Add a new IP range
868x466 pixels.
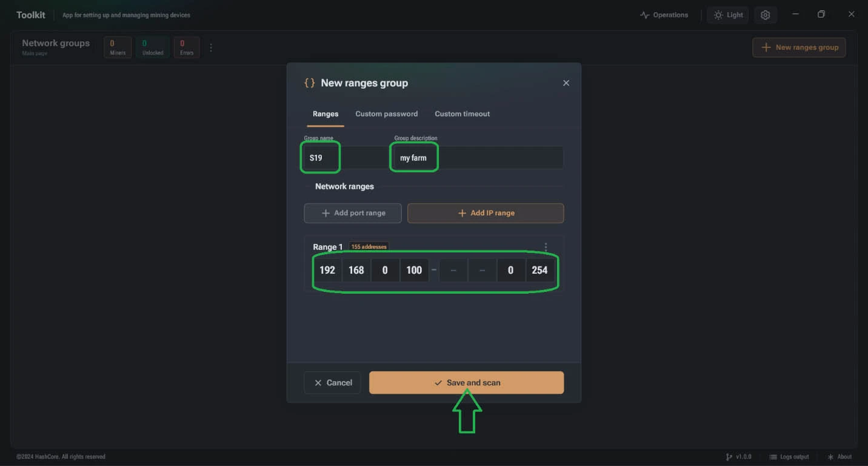486,213
